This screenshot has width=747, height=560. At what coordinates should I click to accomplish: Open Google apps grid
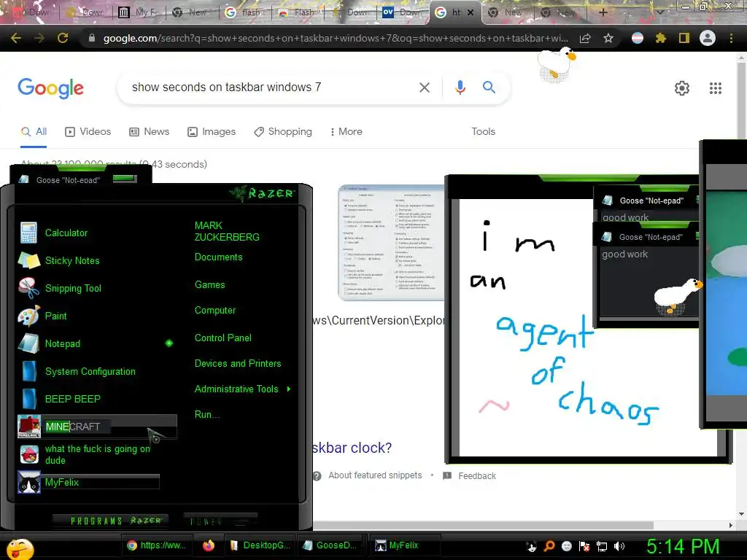716,88
